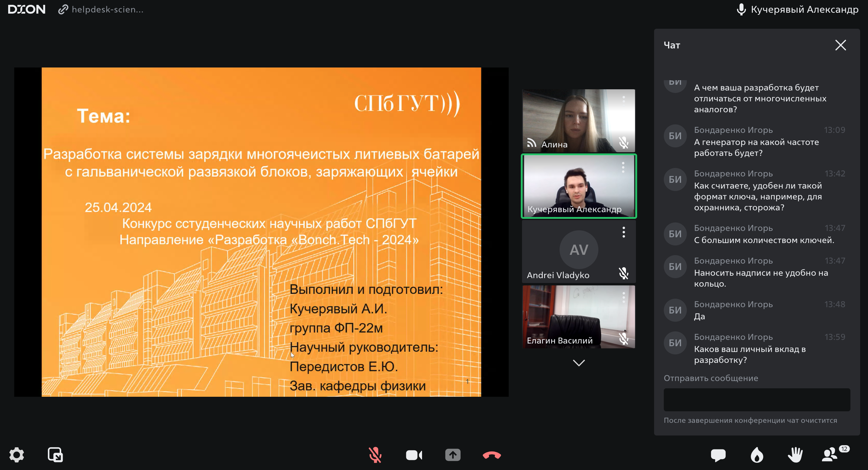Open participants list showing 12
The width and height of the screenshot is (868, 470).
point(830,455)
